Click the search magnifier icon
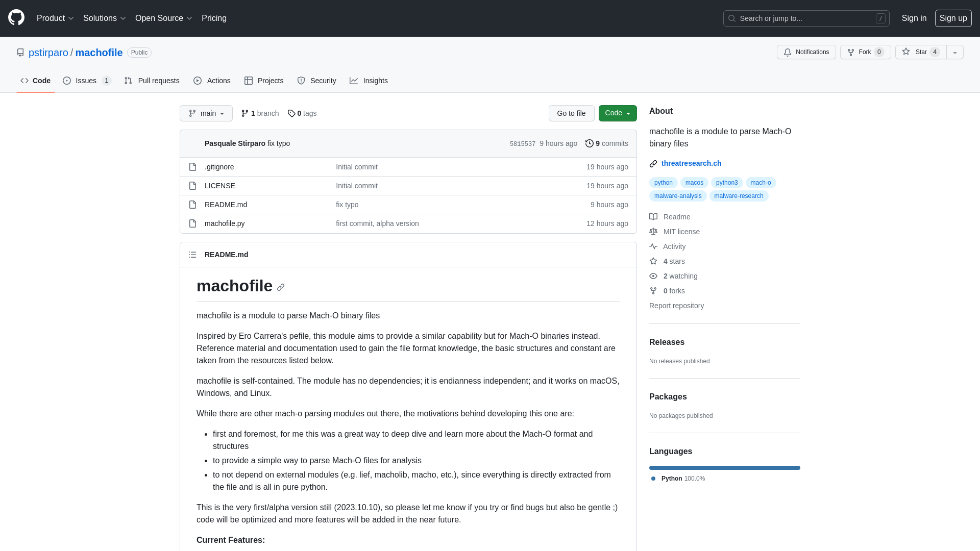Image resolution: width=980 pixels, height=551 pixels. [x=732, y=18]
